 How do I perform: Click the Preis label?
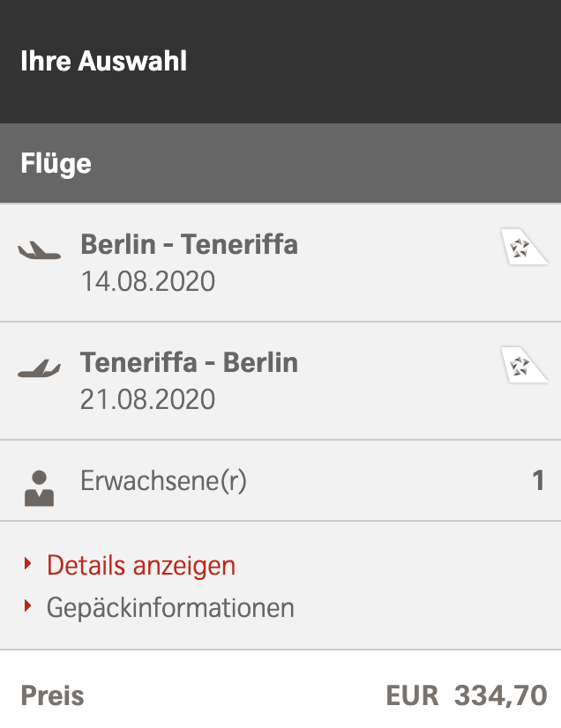[x=53, y=695]
